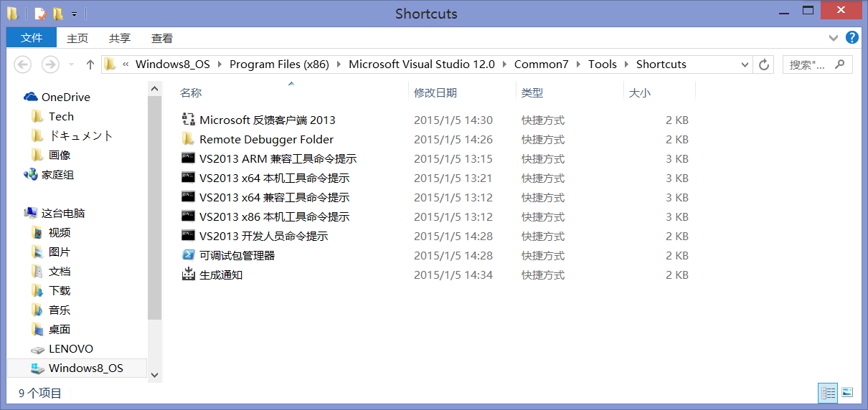Click the OneDrive cloud icon in sidebar

tap(31, 97)
